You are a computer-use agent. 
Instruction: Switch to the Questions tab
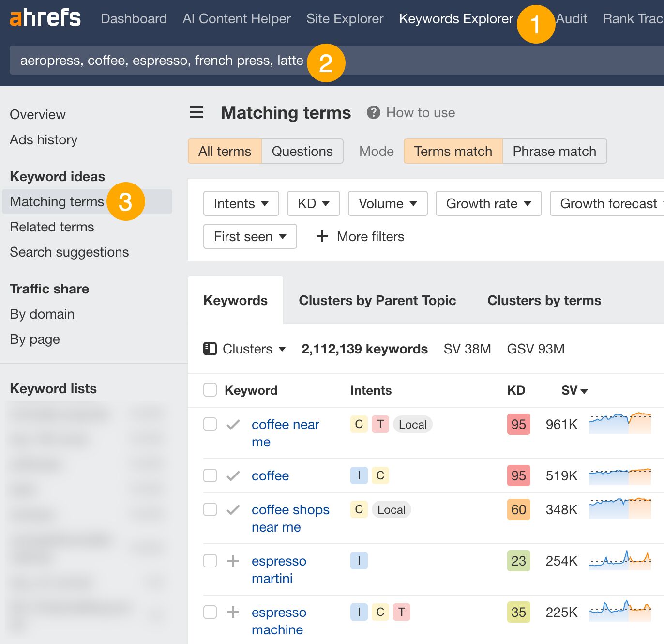point(302,151)
